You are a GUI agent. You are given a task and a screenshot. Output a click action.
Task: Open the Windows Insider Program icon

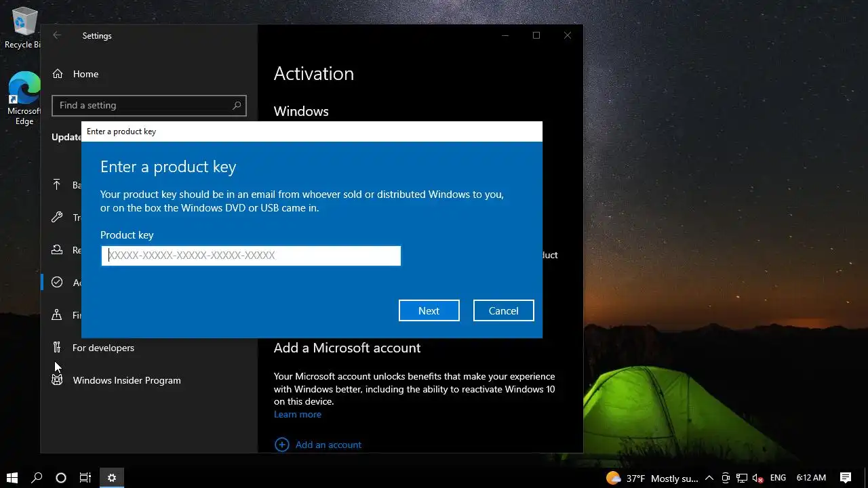pos(58,380)
